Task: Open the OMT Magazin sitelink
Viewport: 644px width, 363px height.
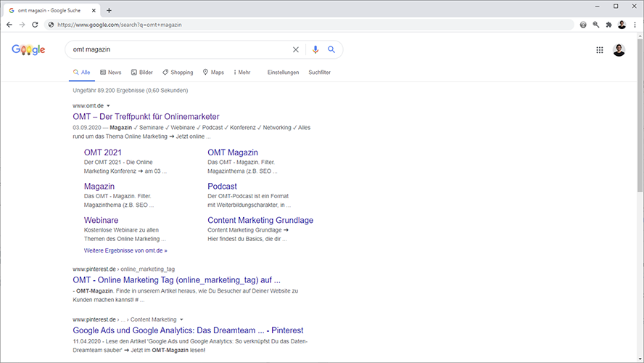Action: pos(233,152)
